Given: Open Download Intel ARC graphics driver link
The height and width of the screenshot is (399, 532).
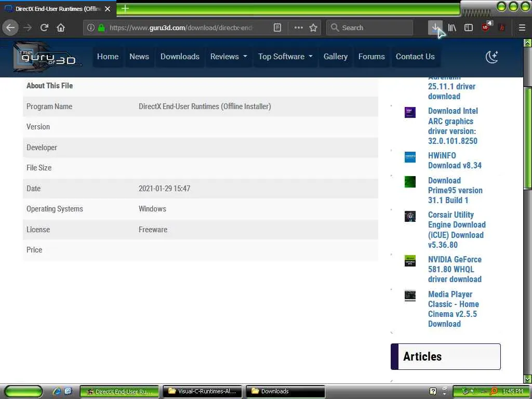Looking at the screenshot, I should [453, 126].
